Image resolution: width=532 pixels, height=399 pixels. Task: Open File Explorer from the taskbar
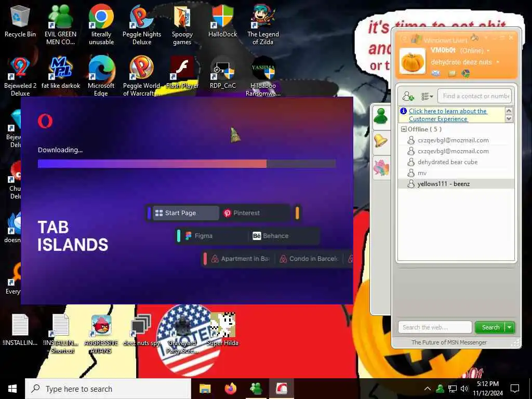coord(205,389)
